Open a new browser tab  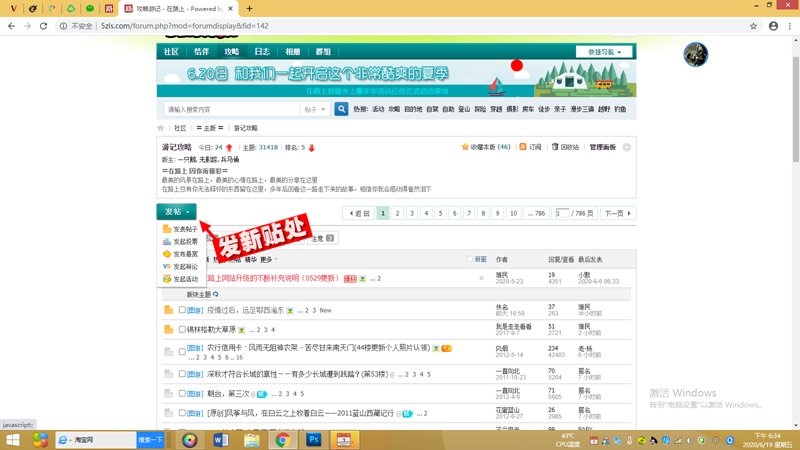[x=249, y=9]
